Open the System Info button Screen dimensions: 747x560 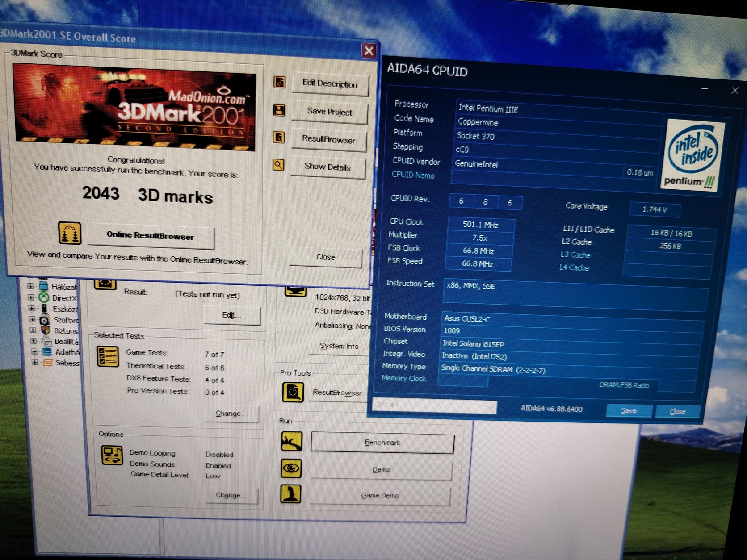tap(339, 346)
